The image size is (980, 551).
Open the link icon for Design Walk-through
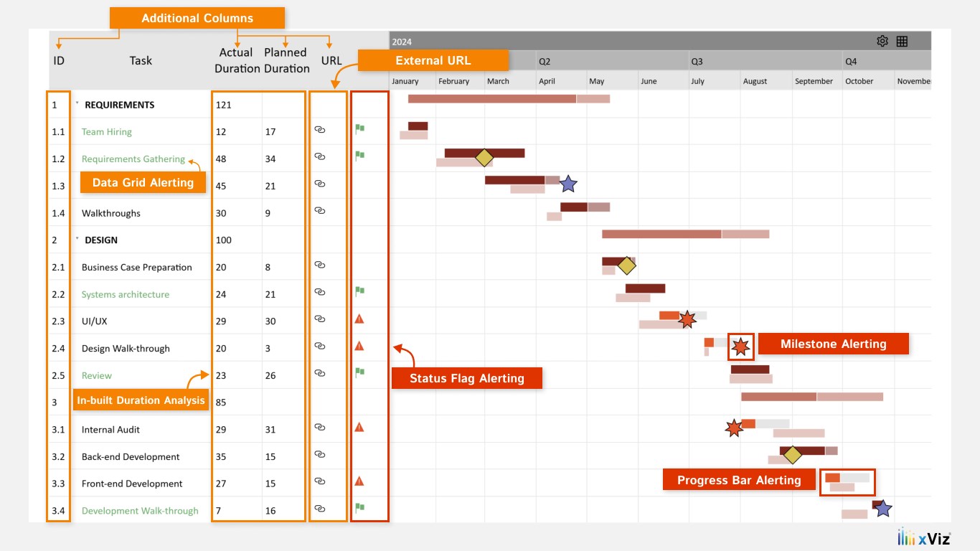(320, 346)
